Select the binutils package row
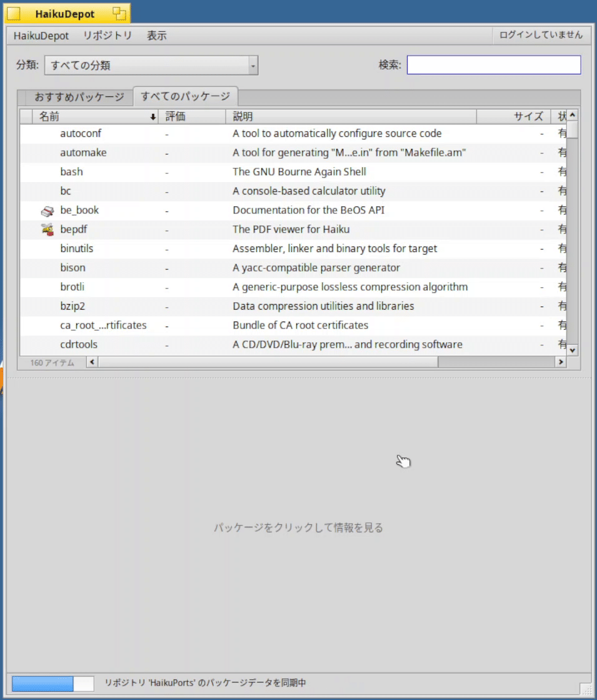Image resolution: width=597 pixels, height=700 pixels. tap(293, 249)
